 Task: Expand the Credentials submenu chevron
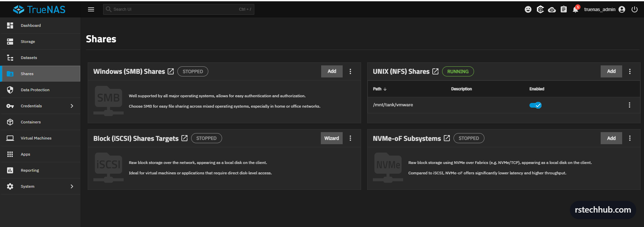pos(72,106)
